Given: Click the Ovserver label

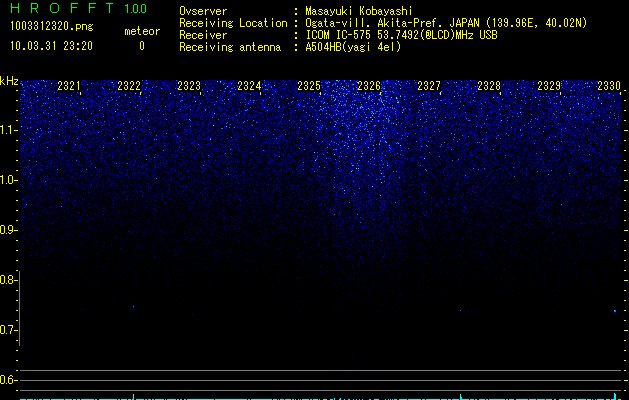Looking at the screenshot, I should tap(203, 11).
